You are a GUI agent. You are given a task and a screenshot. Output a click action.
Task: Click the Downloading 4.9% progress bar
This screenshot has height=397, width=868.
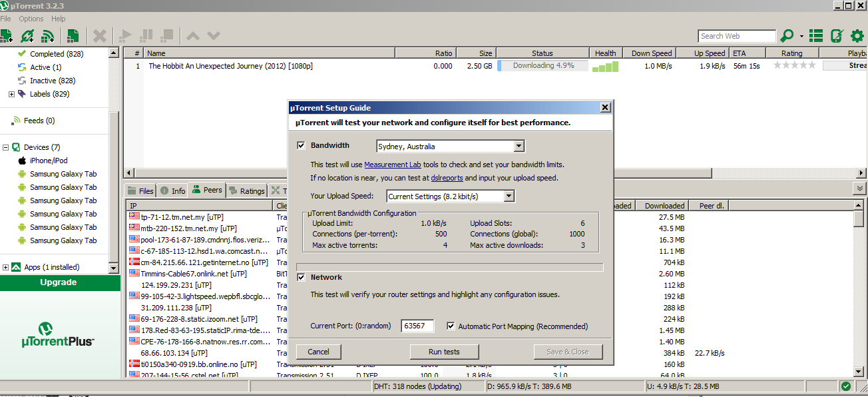coord(543,65)
